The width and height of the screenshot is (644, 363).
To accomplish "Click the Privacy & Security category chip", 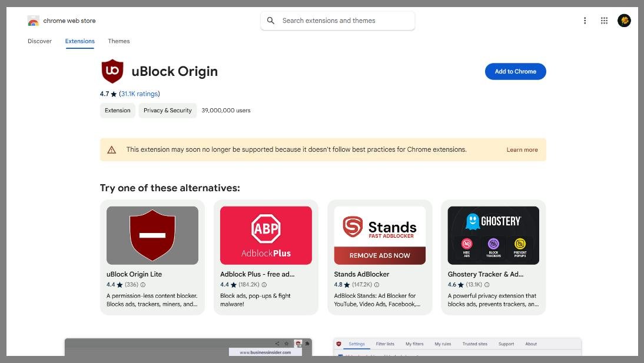I will (x=168, y=111).
